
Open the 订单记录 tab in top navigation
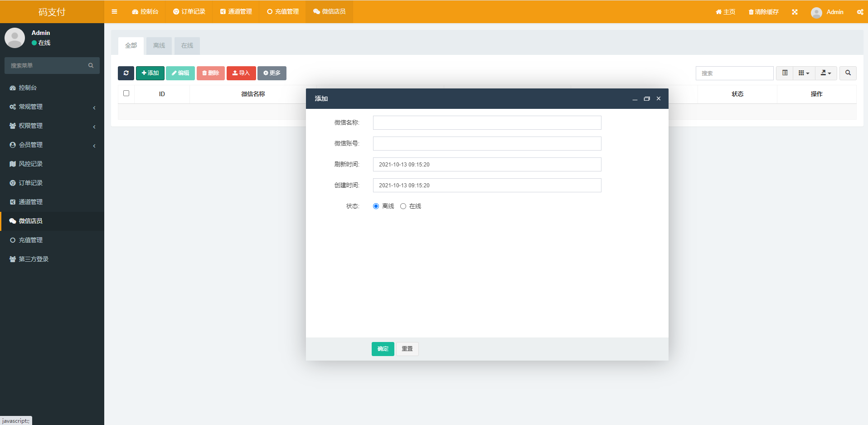(x=189, y=12)
